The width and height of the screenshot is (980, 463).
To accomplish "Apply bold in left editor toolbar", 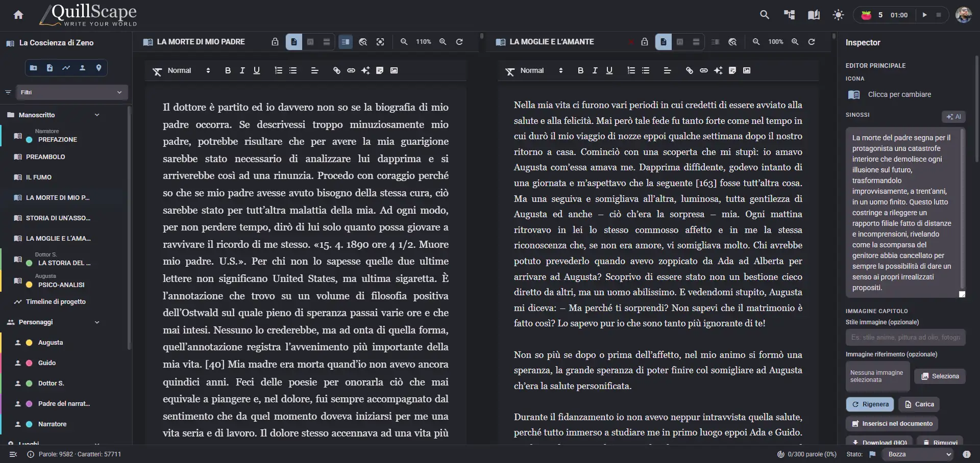I will tap(228, 70).
